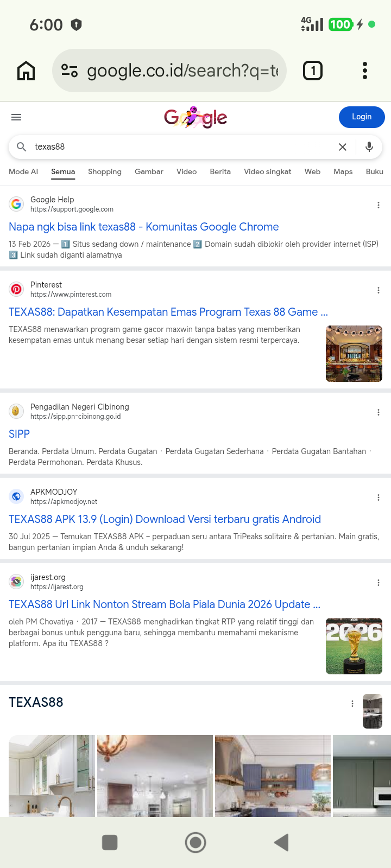Clear the search query with X icon

[x=343, y=147]
